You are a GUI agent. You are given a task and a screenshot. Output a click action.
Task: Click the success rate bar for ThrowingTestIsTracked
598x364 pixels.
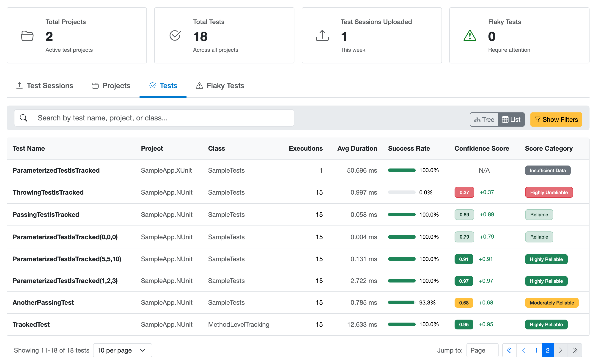[x=402, y=192]
